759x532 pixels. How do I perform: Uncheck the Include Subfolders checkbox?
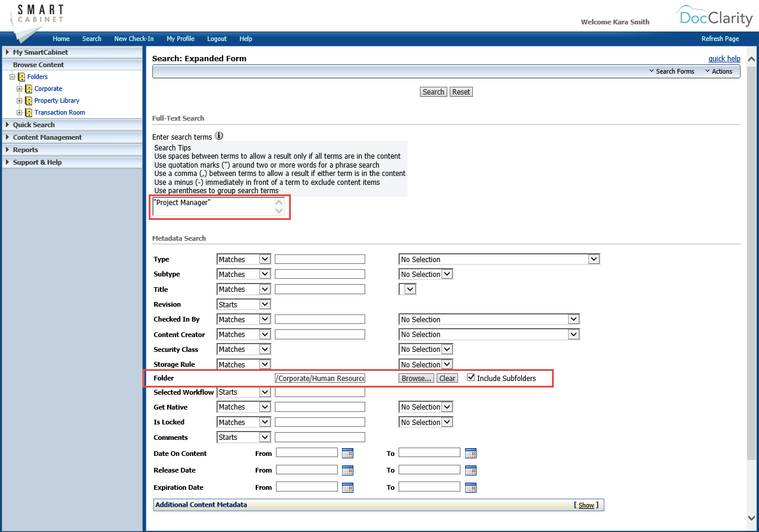click(x=471, y=376)
